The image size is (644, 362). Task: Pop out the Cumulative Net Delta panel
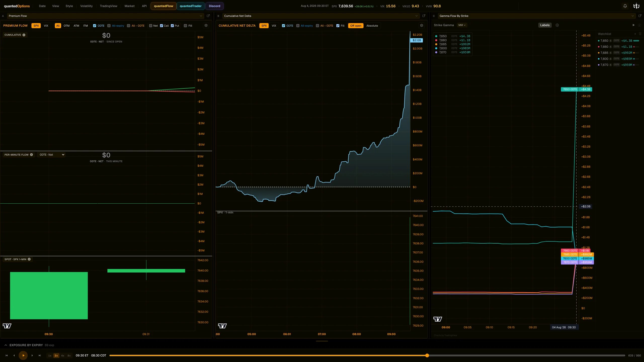pos(424,16)
